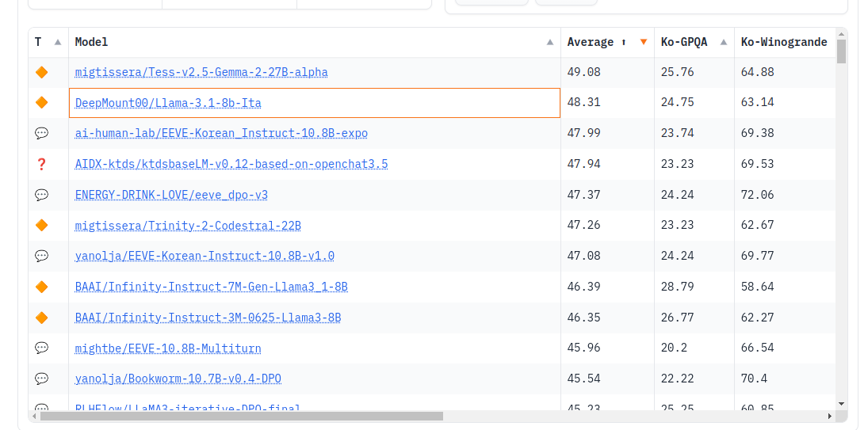Viewport: 868px width, 430px height.
Task: Click orange diamond icon for Llama-3.1-8b-Ita row
Action: coord(41,102)
